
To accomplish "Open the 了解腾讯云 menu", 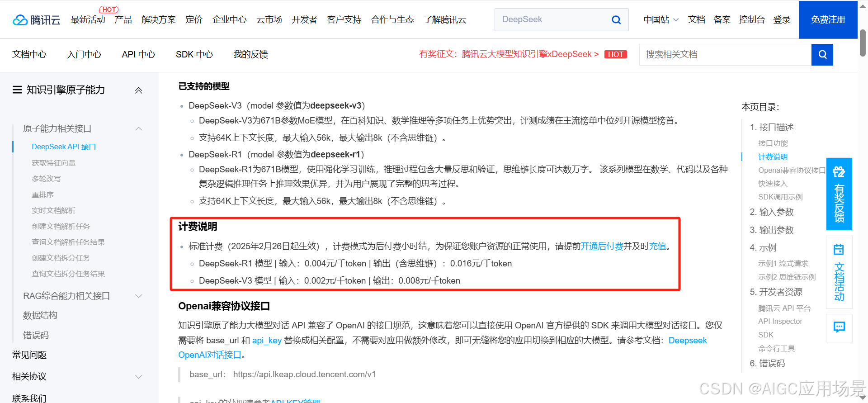I will [445, 20].
